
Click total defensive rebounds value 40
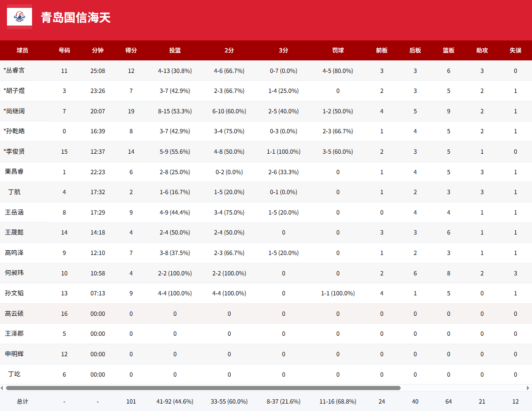click(x=415, y=402)
